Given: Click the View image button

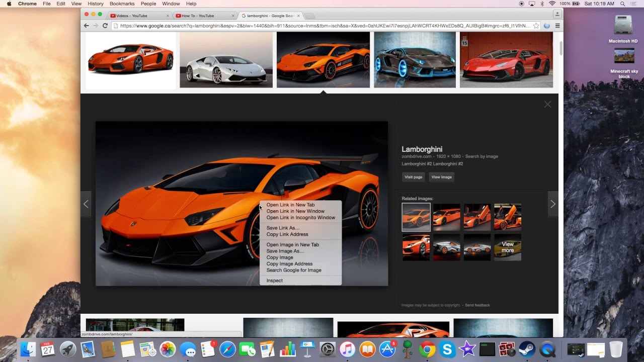Looking at the screenshot, I should coord(442,177).
